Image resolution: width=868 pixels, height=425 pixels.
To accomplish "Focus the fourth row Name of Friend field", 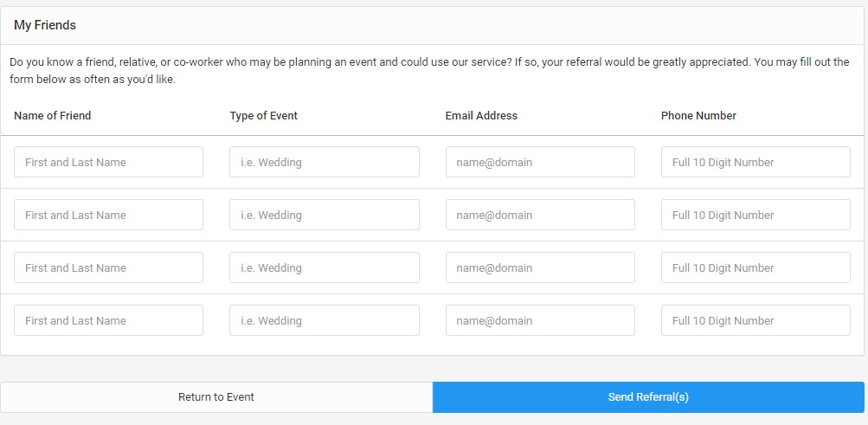I will [108, 320].
